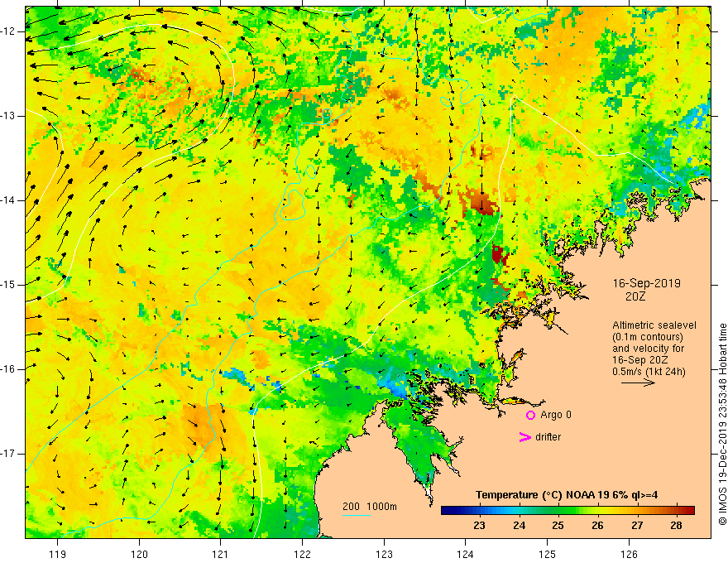Click the 26 tick label on color bar

(x=597, y=526)
